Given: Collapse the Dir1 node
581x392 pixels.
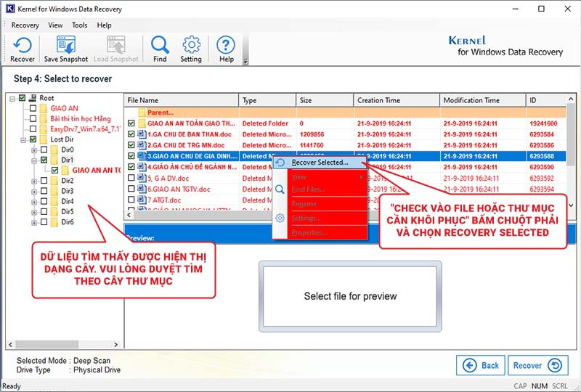Looking at the screenshot, I should click(x=34, y=161).
